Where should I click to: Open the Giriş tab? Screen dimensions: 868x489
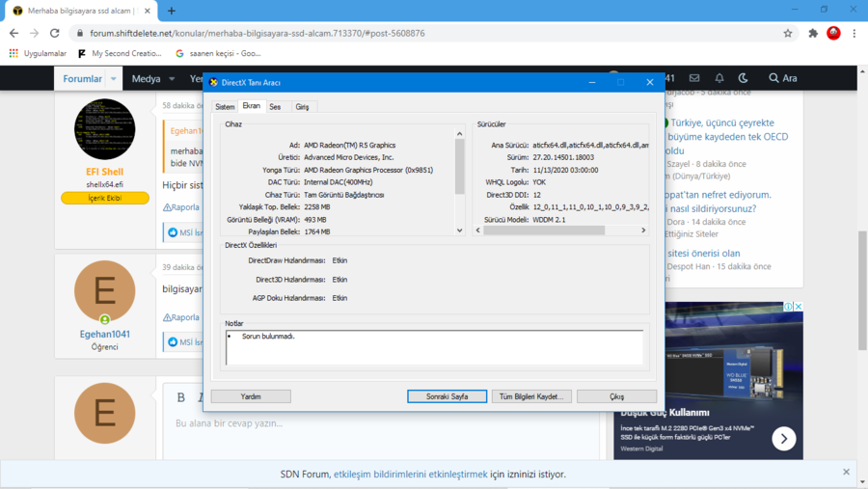coord(302,107)
